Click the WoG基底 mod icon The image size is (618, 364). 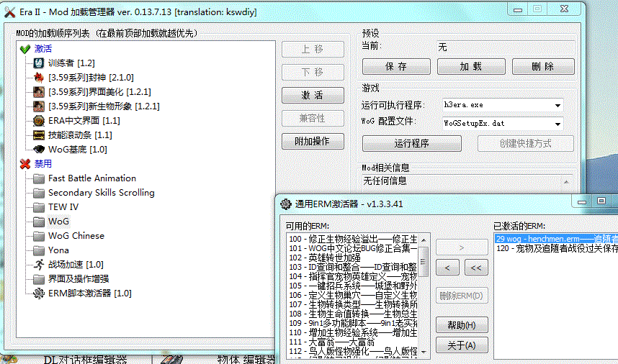coord(39,149)
